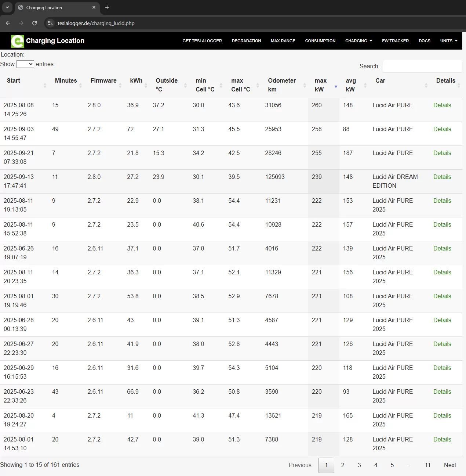Open the DEGRADATION page
466x476 pixels.
pos(246,41)
